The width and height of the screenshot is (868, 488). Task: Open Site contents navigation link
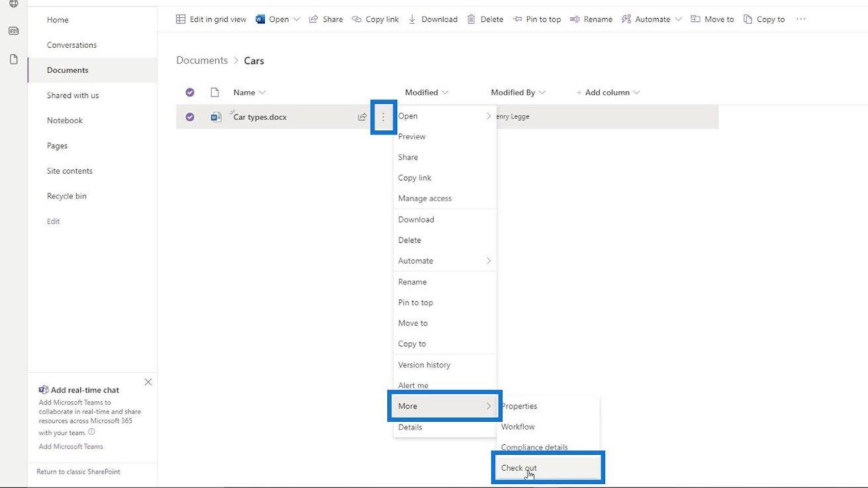coord(70,171)
